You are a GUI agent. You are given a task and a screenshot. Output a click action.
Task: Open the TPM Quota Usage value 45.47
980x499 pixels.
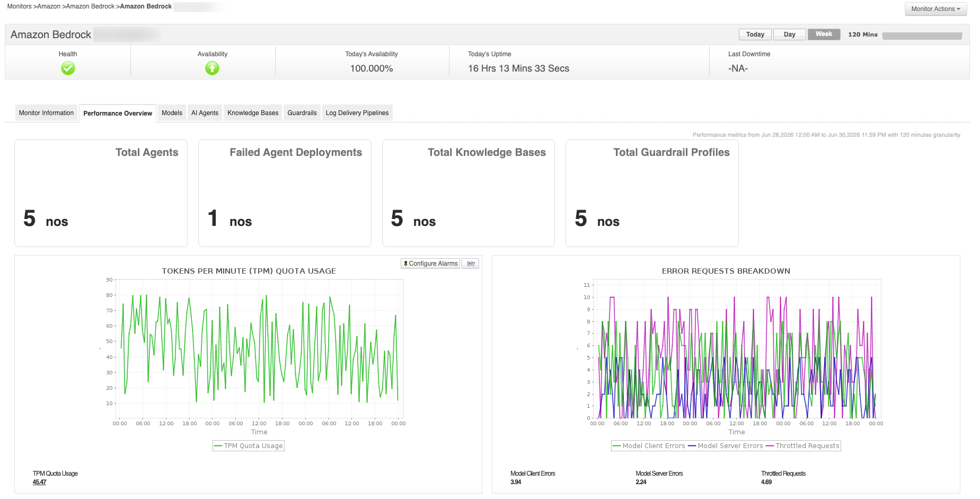pyautogui.click(x=39, y=482)
